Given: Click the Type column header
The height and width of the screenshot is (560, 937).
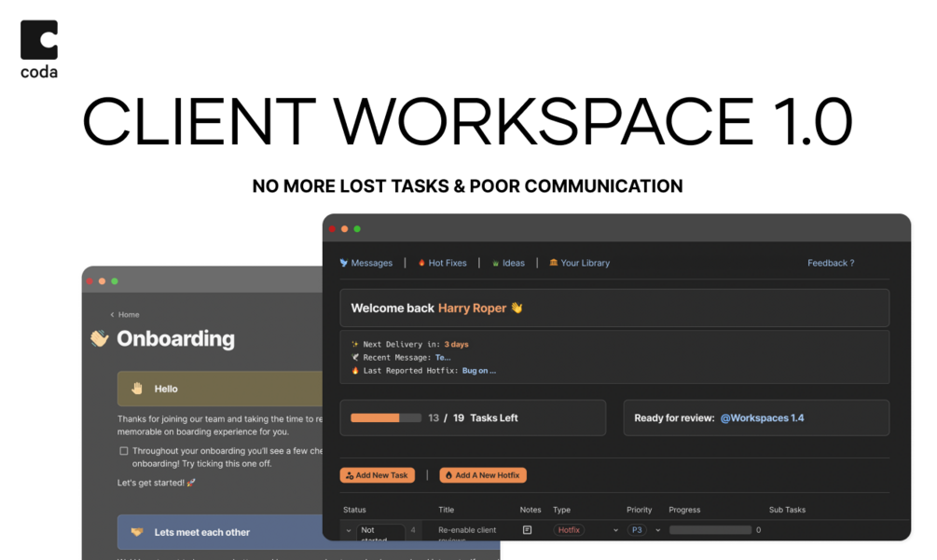Looking at the screenshot, I should (x=561, y=510).
